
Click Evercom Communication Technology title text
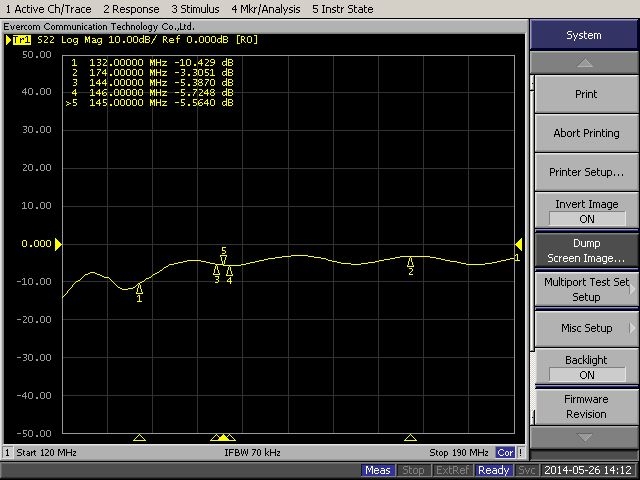(99, 27)
